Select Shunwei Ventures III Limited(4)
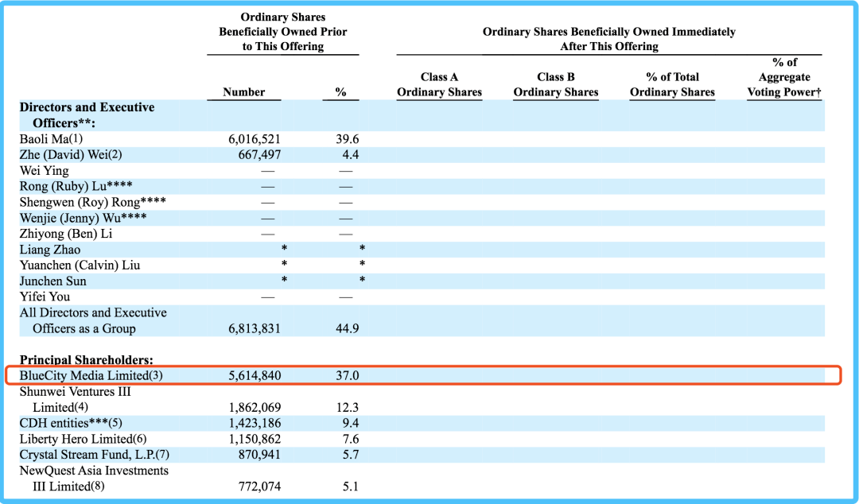The image size is (859, 504). (75, 399)
